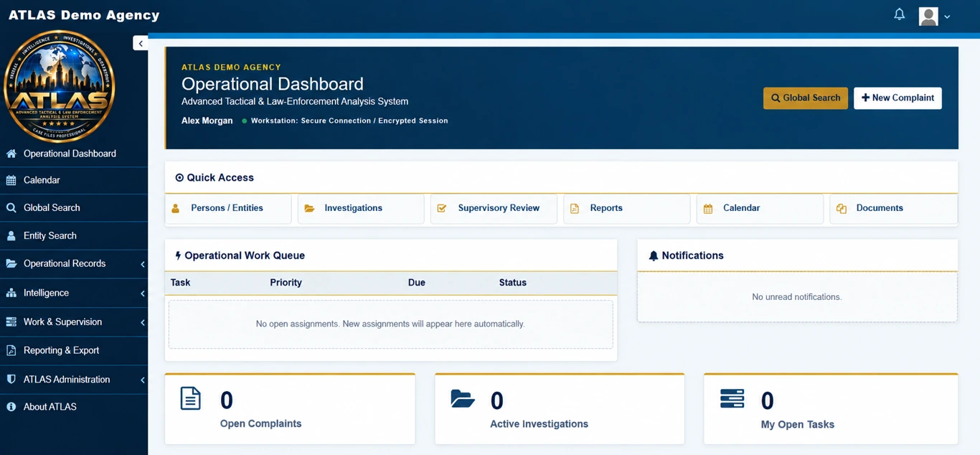The image size is (980, 455).
Task: Click the home icon for Operational Dashboard
Action: [11, 154]
